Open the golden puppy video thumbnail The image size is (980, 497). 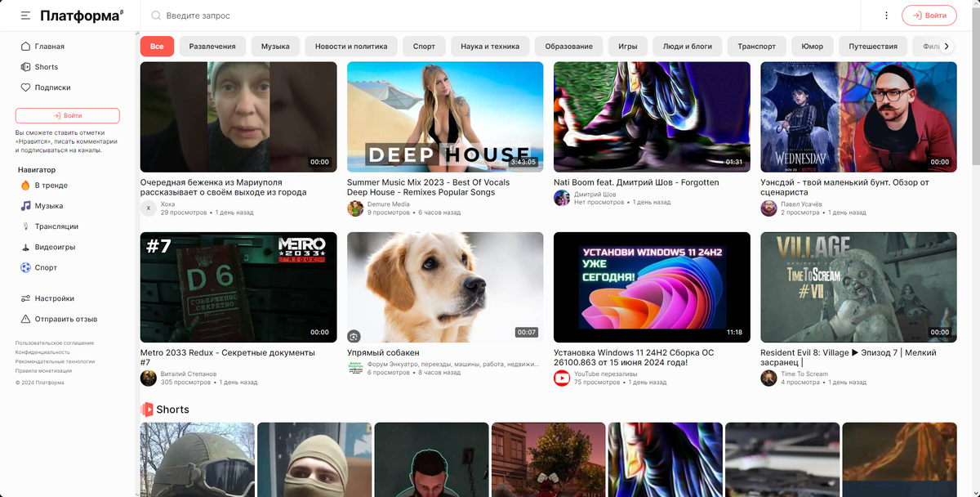(445, 287)
